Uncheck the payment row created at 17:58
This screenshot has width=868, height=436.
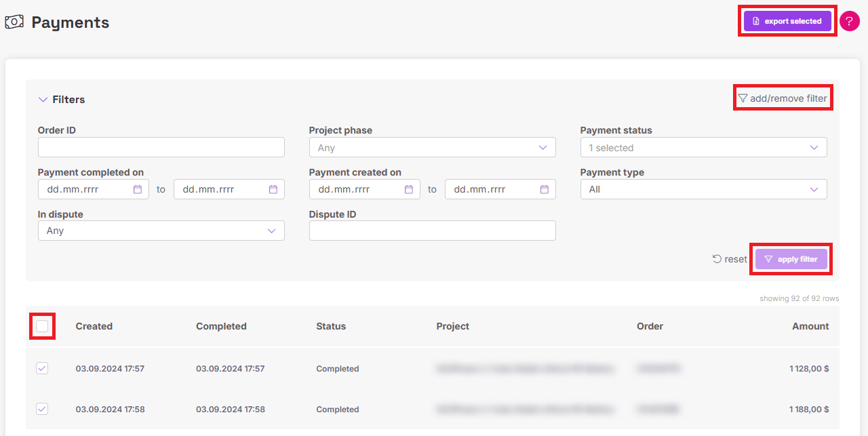point(42,409)
